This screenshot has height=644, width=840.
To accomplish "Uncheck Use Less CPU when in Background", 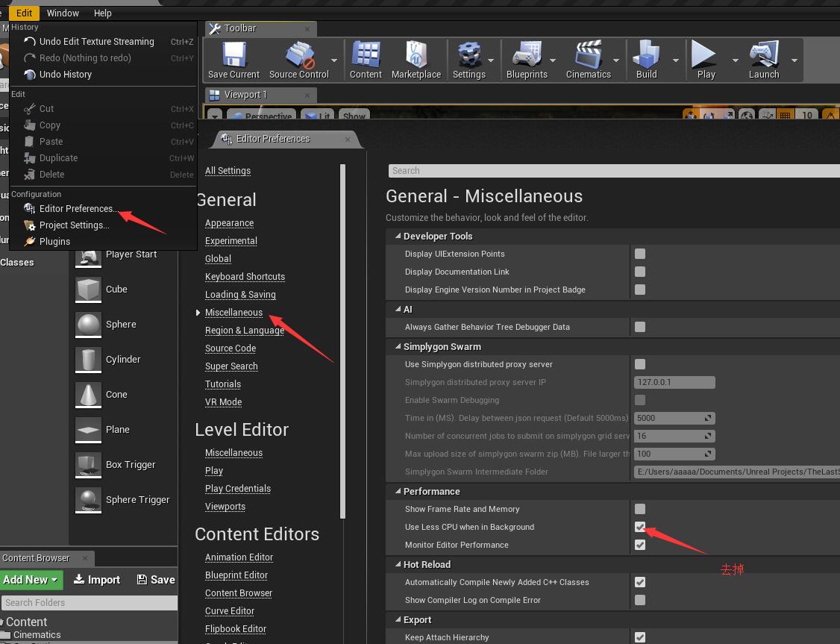I will click(639, 527).
